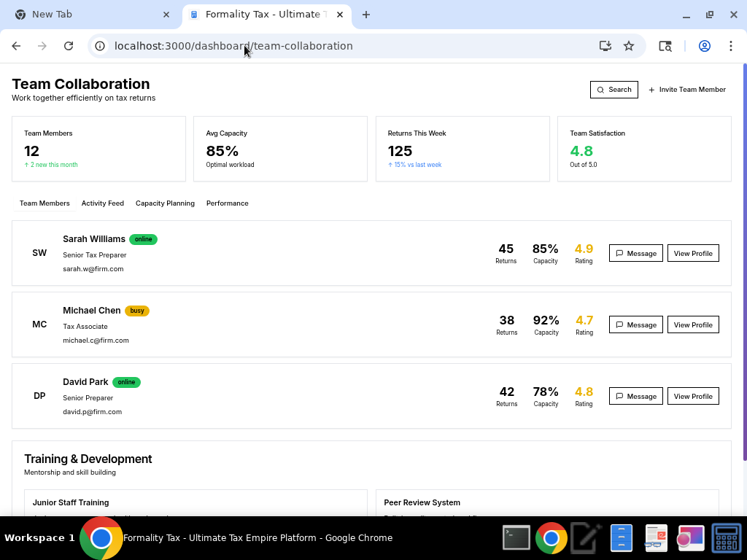Go back with browser back arrow
Screen dimensions: 747x560
pyautogui.click(x=16, y=46)
